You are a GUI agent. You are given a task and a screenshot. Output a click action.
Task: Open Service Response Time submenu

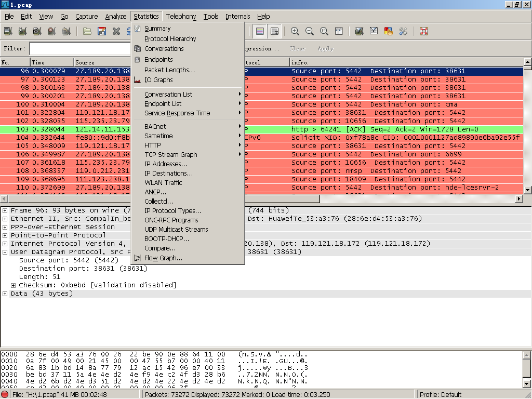(x=188, y=113)
